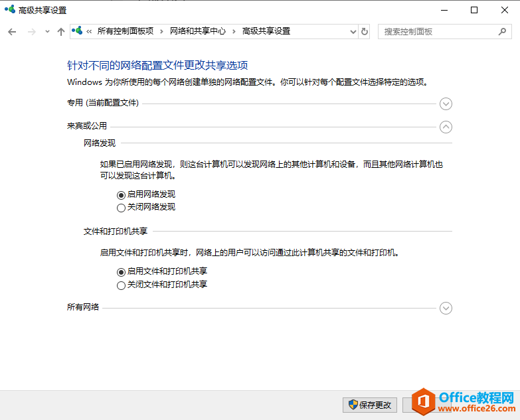This screenshot has height=420, width=520.
Task: Expand chevron after 网络和共享中心
Action: point(234,31)
